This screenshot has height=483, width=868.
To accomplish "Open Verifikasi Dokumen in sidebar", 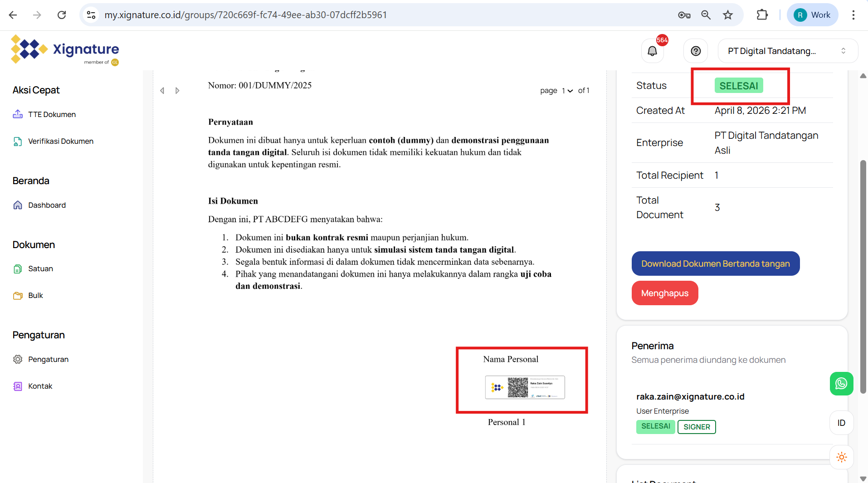I will 60,141.
